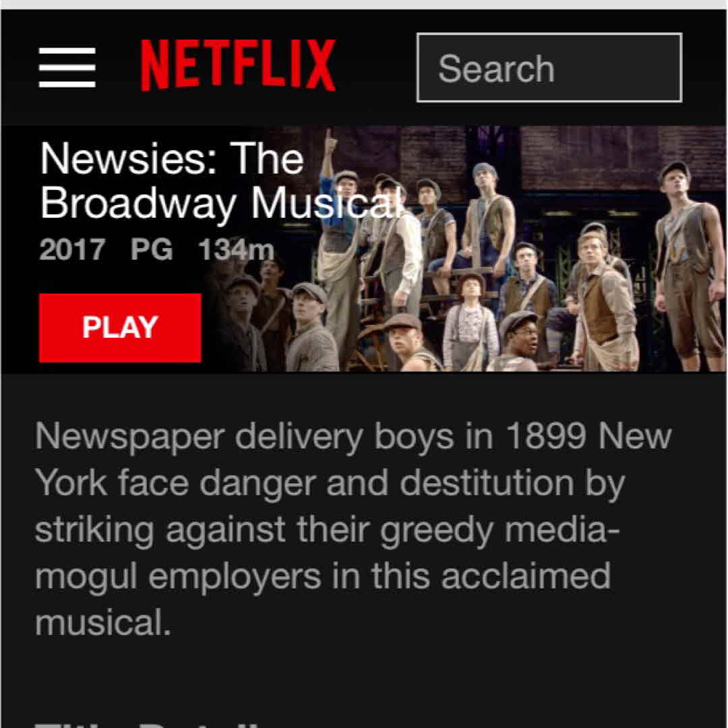Focus the Search input field
This screenshot has width=728, height=728.
(x=549, y=68)
